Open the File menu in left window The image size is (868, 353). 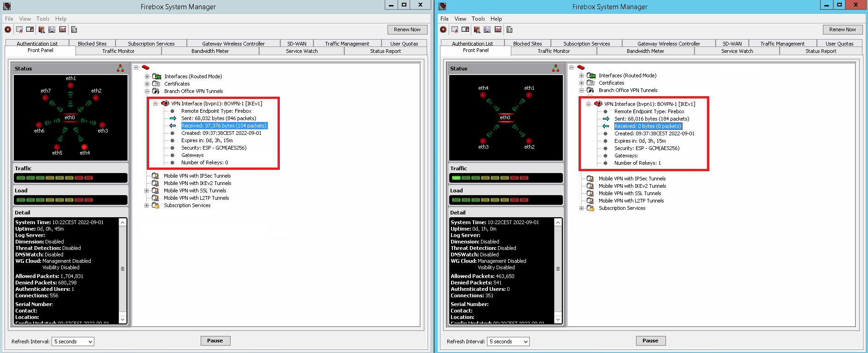coord(9,19)
